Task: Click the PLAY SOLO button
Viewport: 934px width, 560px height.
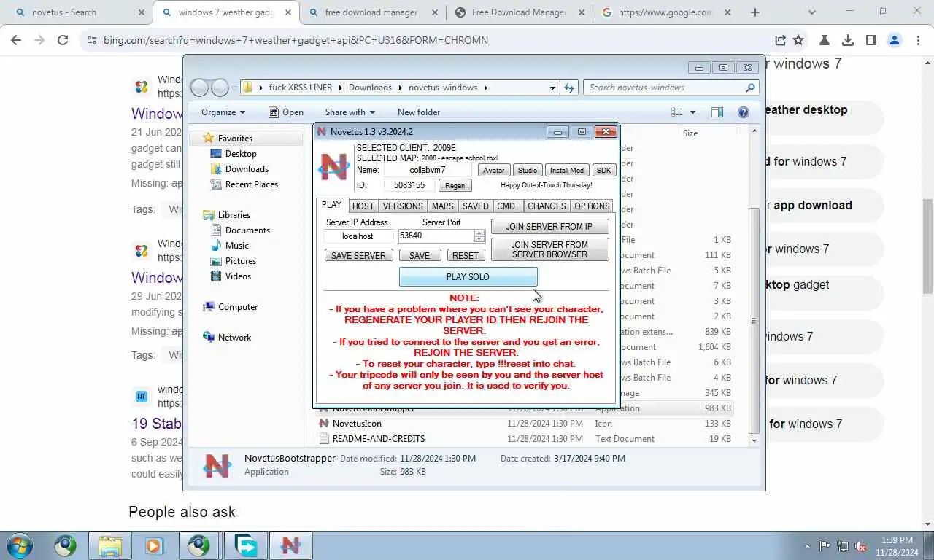Action: pos(468,277)
